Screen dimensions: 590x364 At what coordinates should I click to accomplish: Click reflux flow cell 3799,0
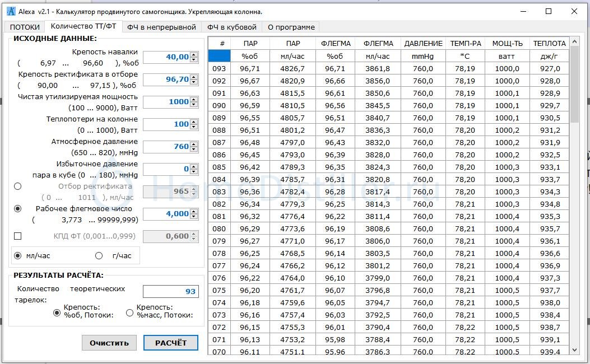[x=378, y=278]
